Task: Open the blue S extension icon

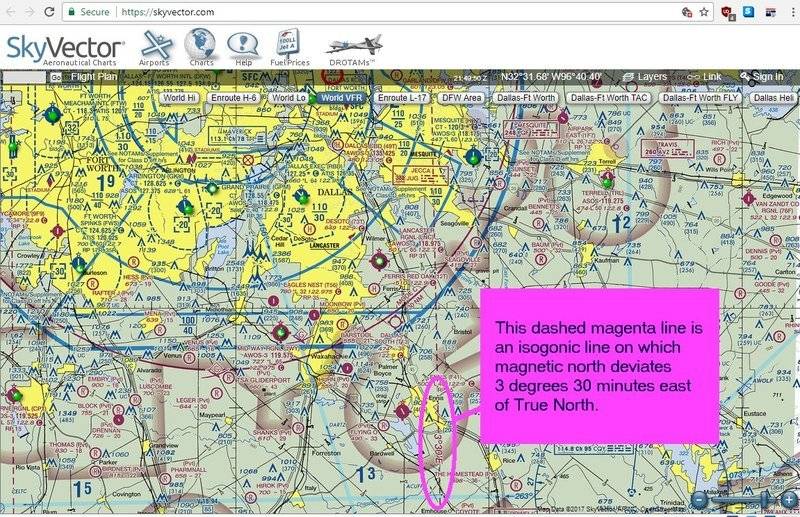Action: (748, 11)
